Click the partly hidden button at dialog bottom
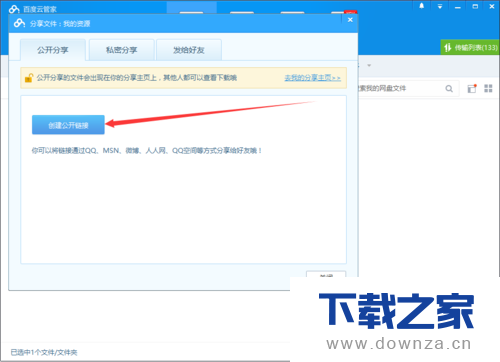Screen dimensions: 500x362 click(x=326, y=274)
